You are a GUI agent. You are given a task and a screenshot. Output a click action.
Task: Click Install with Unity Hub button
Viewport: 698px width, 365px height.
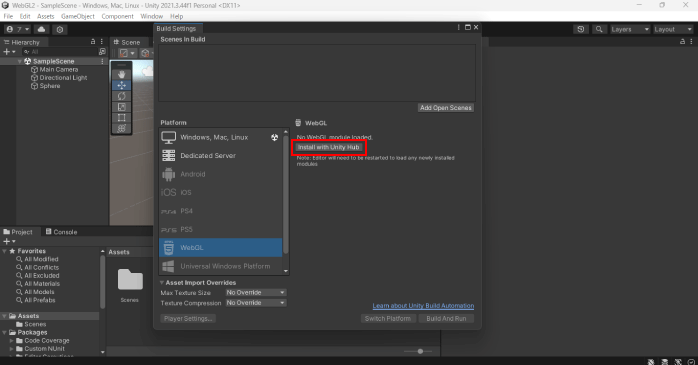(329, 147)
